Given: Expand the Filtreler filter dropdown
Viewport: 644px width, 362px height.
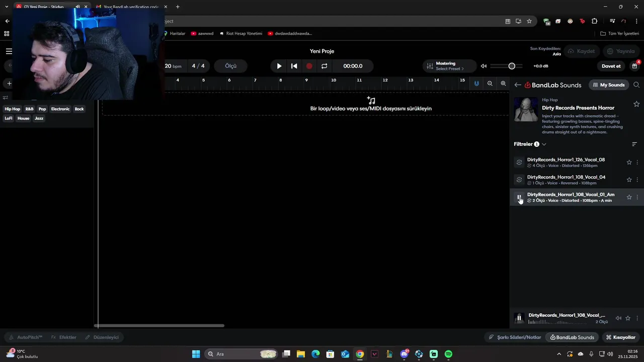Looking at the screenshot, I should [x=530, y=144].
